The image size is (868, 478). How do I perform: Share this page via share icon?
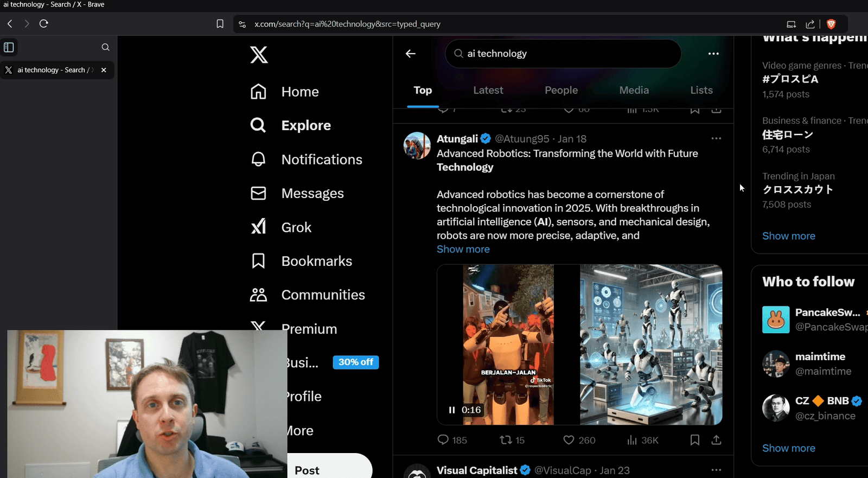[810, 24]
